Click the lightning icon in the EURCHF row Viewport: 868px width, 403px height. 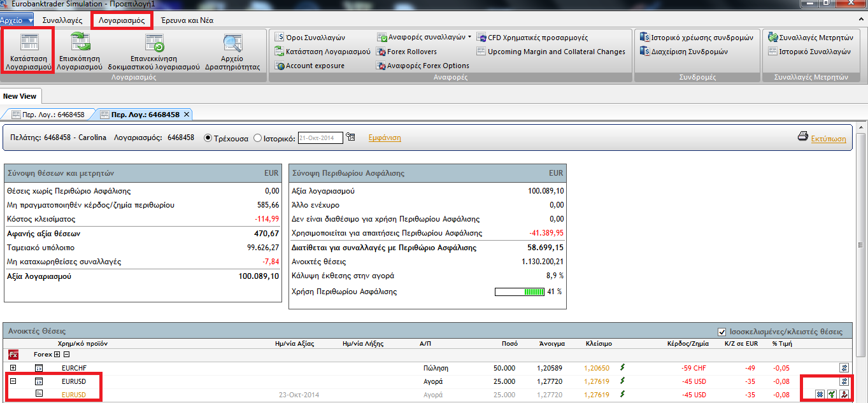tap(623, 367)
